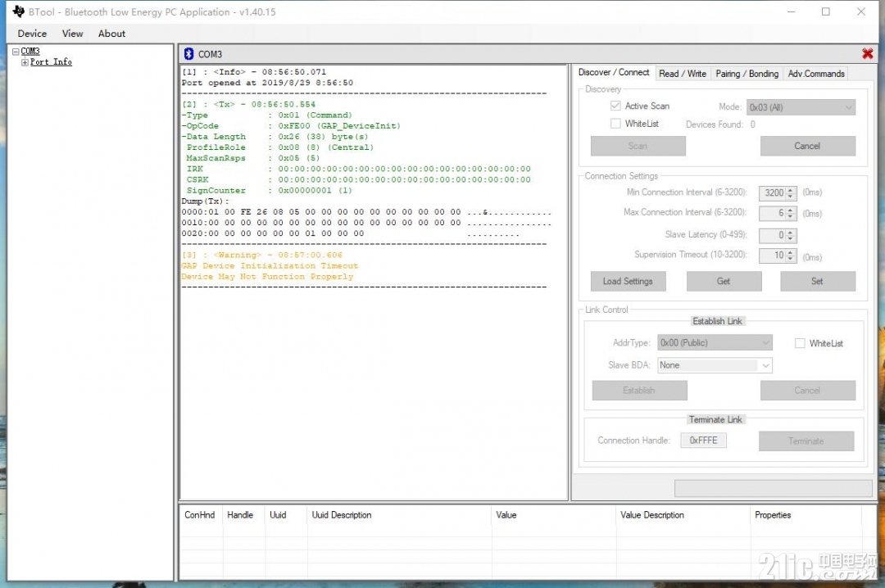Switch to the Read / Write tab
The width and height of the screenshot is (885, 588).
point(683,74)
